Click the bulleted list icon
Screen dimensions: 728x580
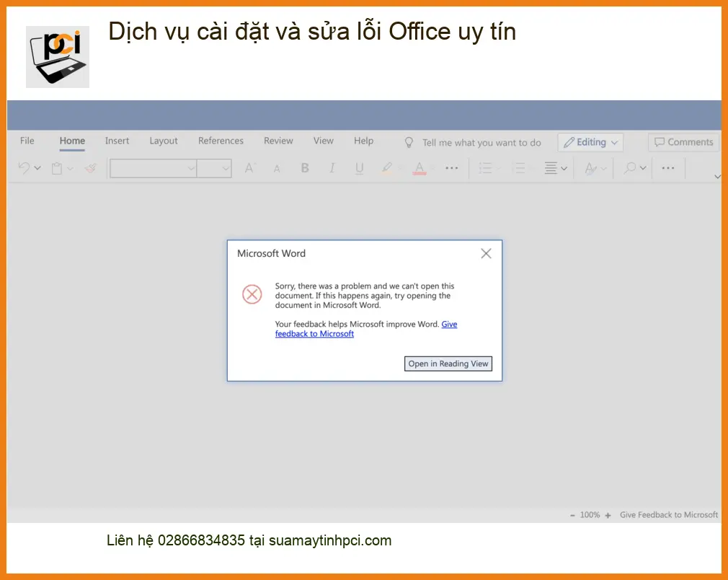[x=485, y=168]
